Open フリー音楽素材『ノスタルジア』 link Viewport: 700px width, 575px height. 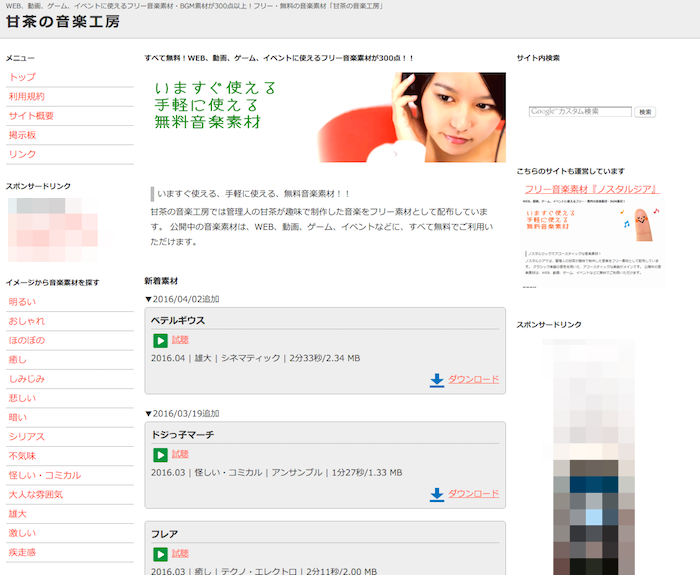point(592,189)
